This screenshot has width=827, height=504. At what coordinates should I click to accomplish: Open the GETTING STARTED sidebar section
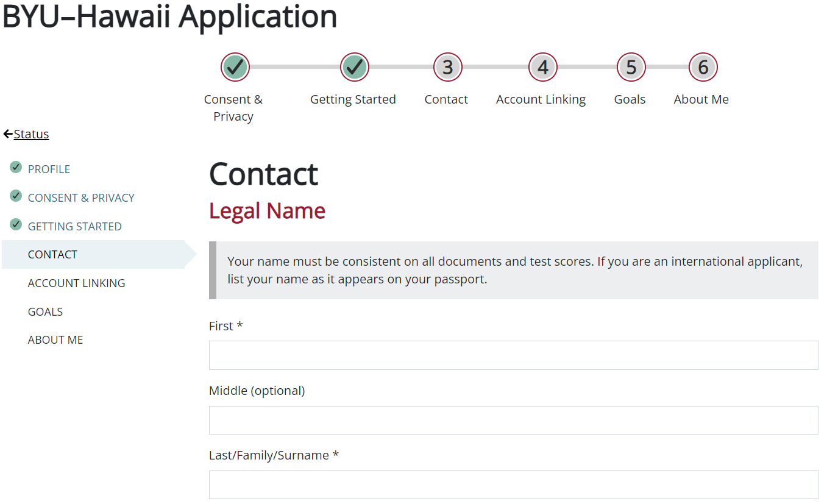coord(75,227)
